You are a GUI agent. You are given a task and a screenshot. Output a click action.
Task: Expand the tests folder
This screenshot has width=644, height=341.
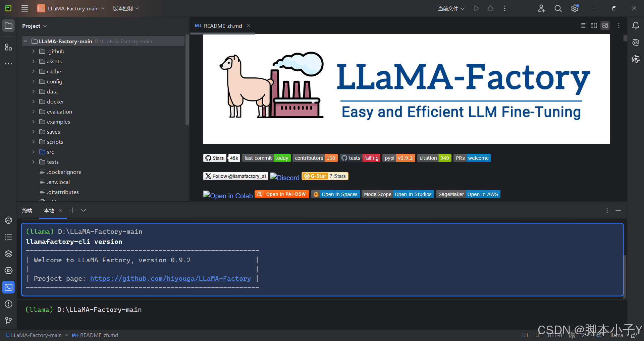click(33, 162)
